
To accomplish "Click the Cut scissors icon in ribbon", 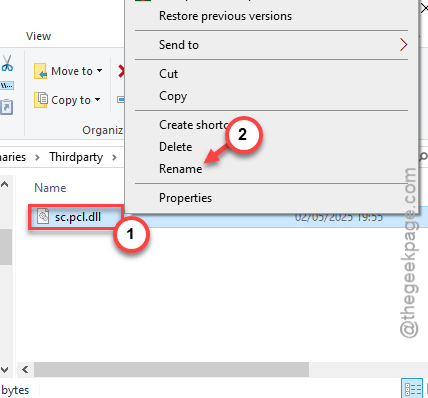I will coord(7,63).
